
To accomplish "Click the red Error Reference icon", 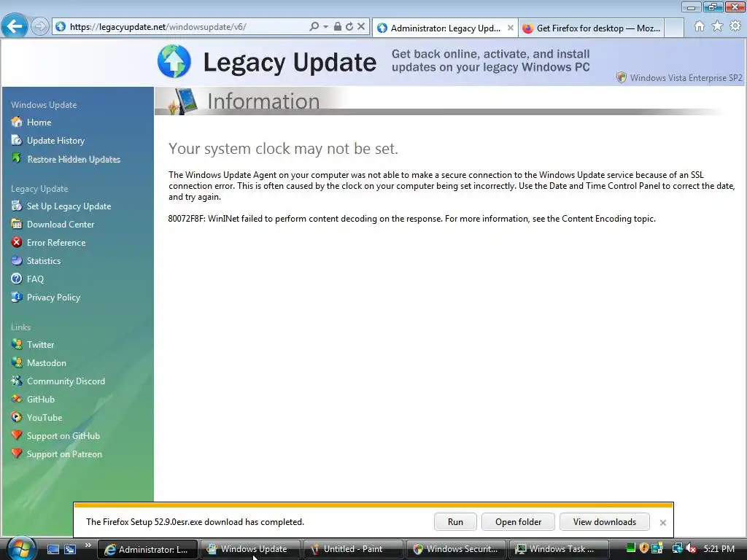I will [17, 242].
